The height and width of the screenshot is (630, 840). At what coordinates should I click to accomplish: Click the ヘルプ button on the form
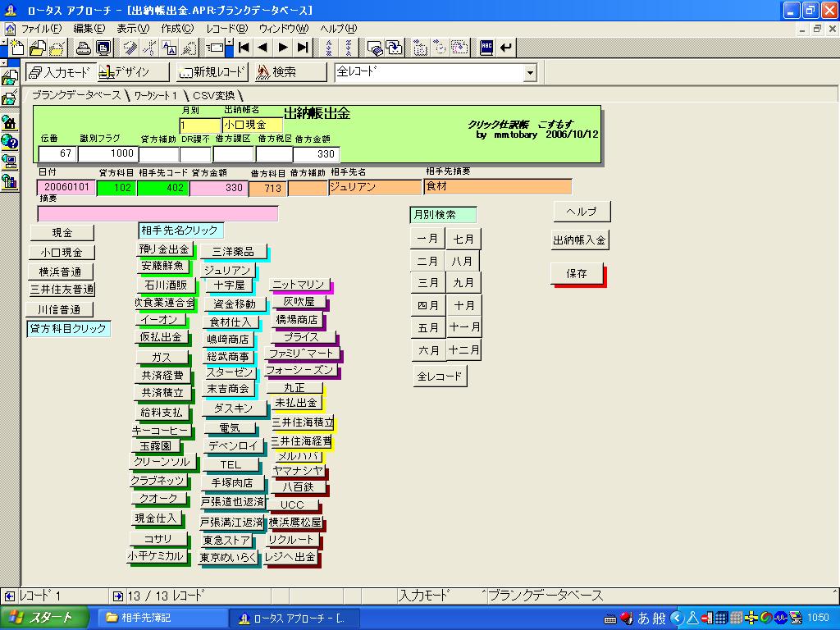click(x=582, y=212)
